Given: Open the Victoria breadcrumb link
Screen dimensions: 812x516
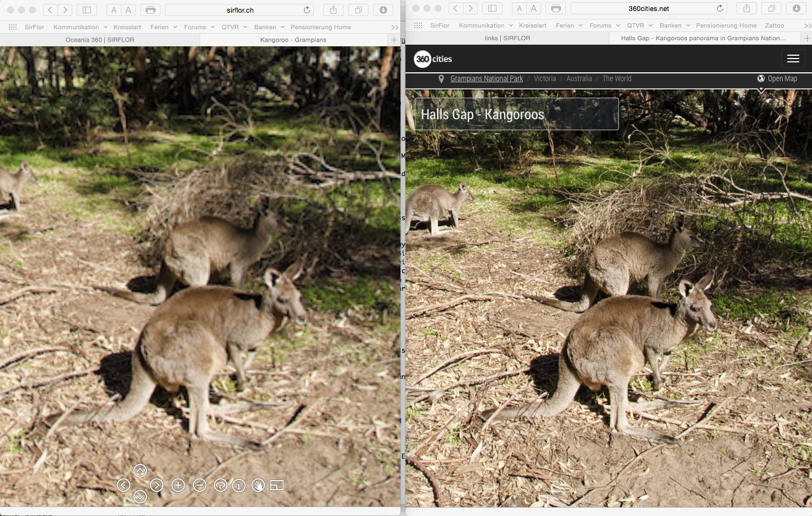Looking at the screenshot, I should point(544,79).
